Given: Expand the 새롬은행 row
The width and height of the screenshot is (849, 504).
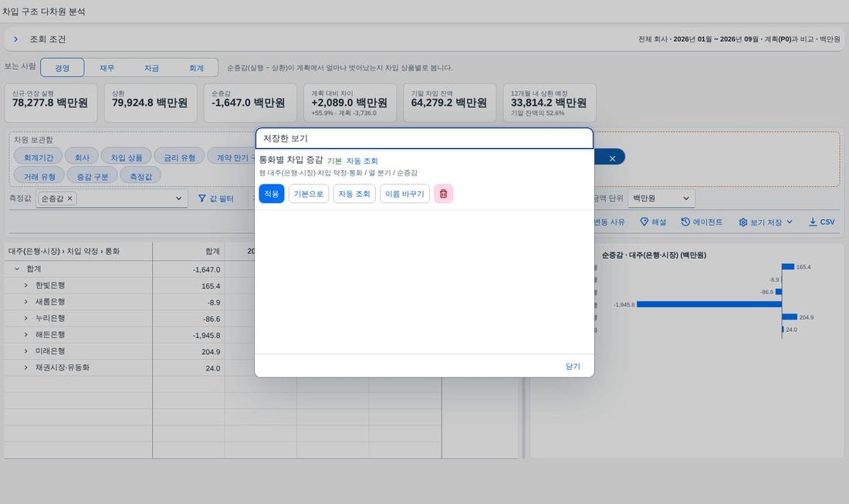Looking at the screenshot, I should pos(25,302).
